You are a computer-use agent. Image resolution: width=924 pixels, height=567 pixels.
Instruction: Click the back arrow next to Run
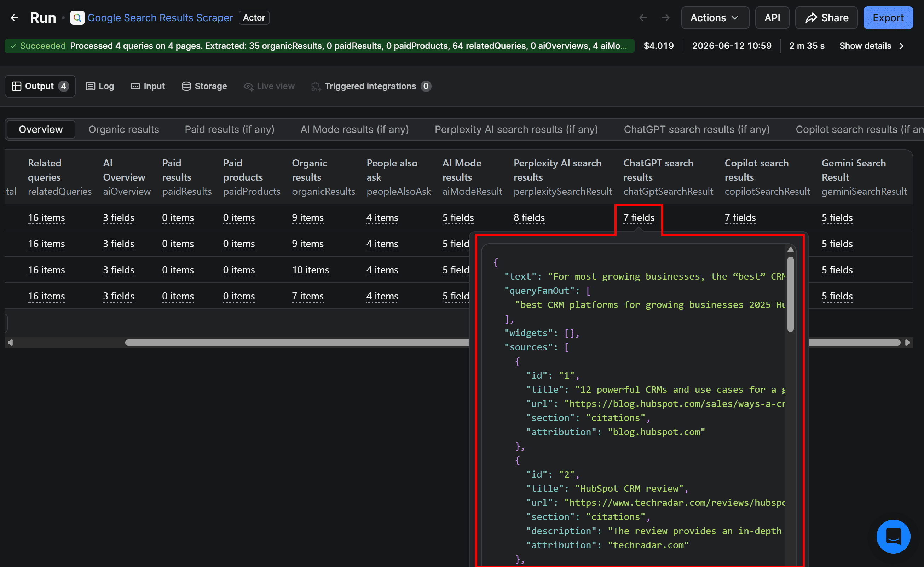[14, 18]
